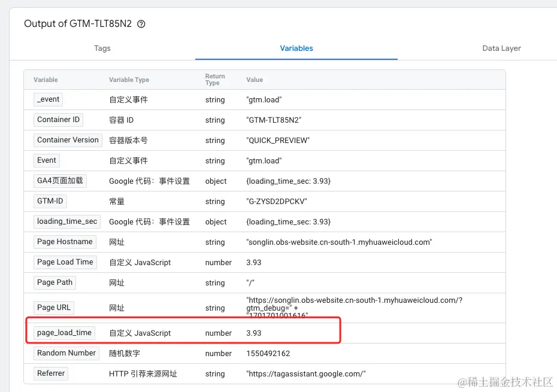Click the "Output of GTM-TLT85N2" heading
Viewport: 557px width, 392px height.
click(x=78, y=24)
